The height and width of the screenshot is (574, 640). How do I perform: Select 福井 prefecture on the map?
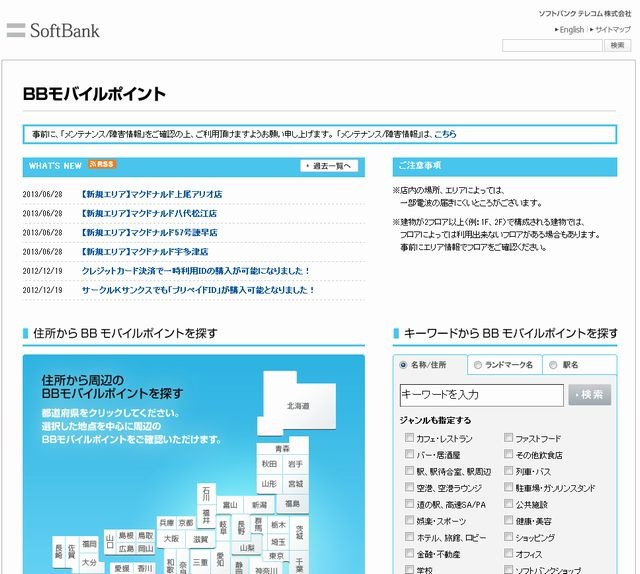click(206, 516)
